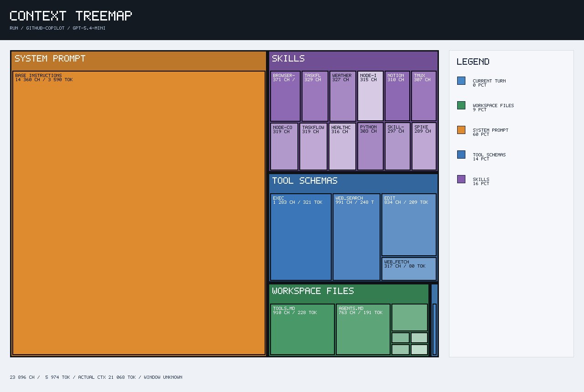Click the Current Turn 0 PCT legend label
The width and height of the screenshot is (584, 392).
pyautogui.click(x=489, y=83)
